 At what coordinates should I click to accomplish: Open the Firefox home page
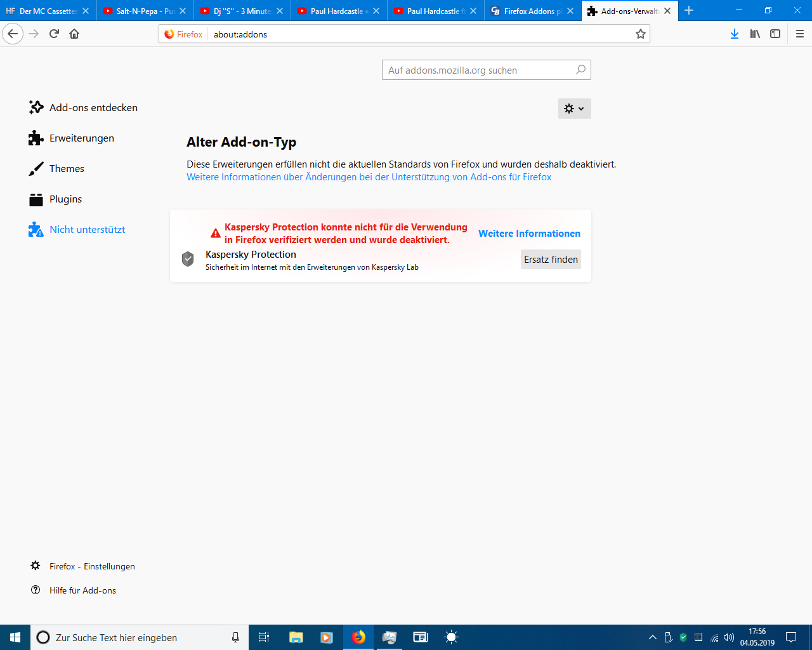coord(74,34)
